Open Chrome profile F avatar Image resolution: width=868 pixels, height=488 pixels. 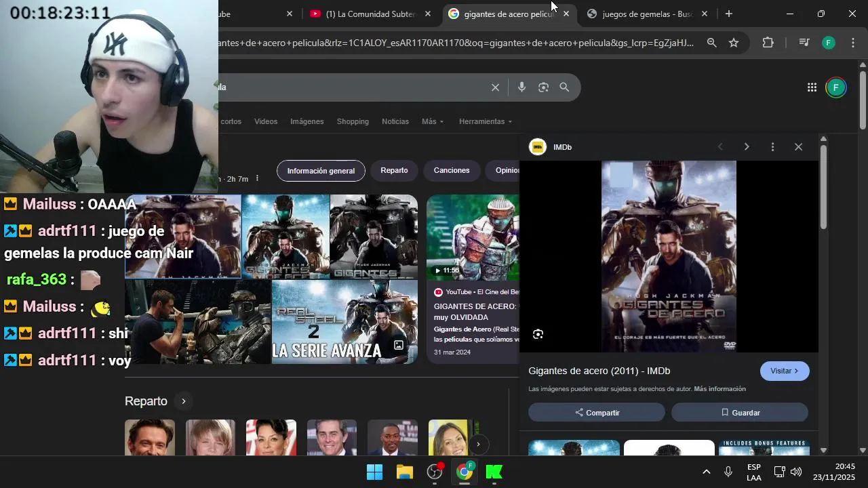coord(829,43)
